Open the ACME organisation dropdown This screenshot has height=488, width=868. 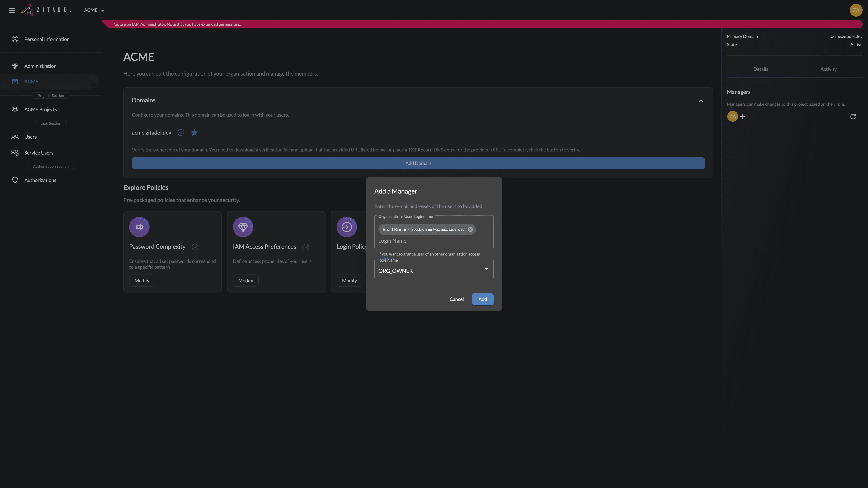(x=94, y=10)
